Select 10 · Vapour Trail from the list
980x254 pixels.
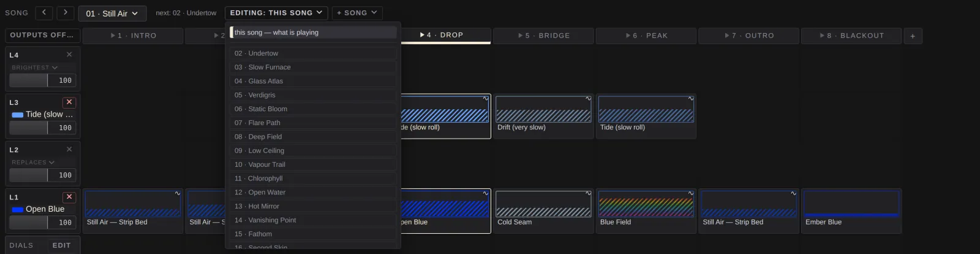[313, 164]
